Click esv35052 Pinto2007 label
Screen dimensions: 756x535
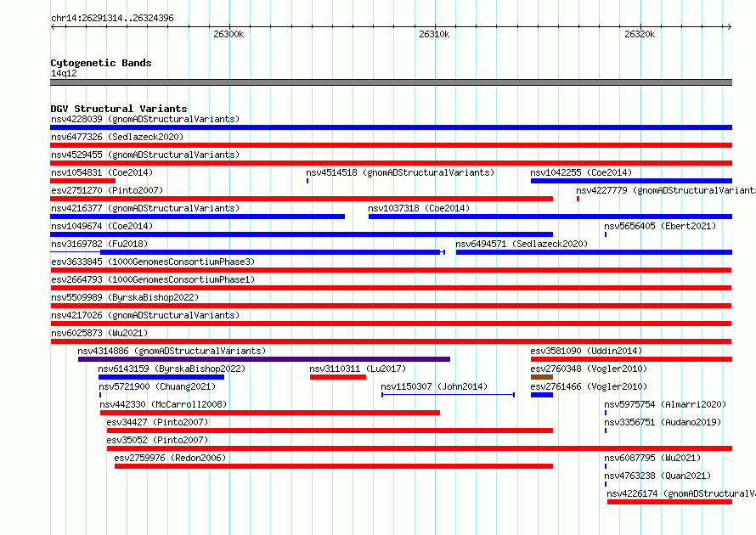158,440
